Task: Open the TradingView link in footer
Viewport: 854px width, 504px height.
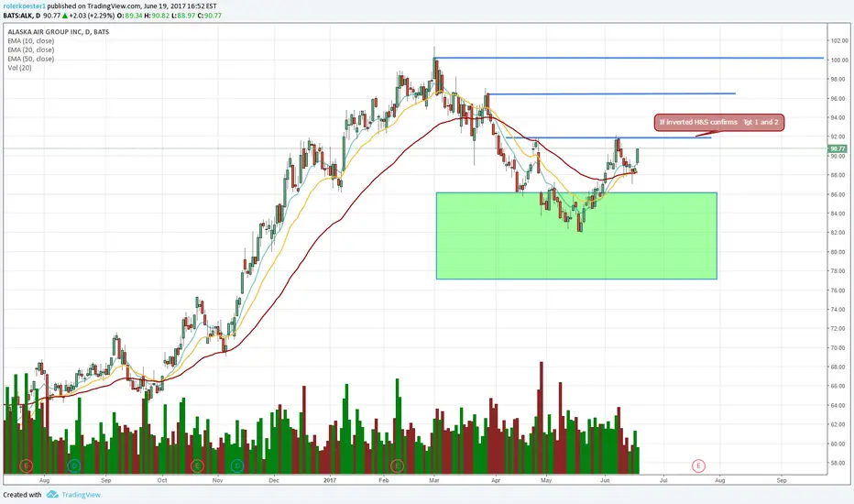Action: pyautogui.click(x=82, y=495)
